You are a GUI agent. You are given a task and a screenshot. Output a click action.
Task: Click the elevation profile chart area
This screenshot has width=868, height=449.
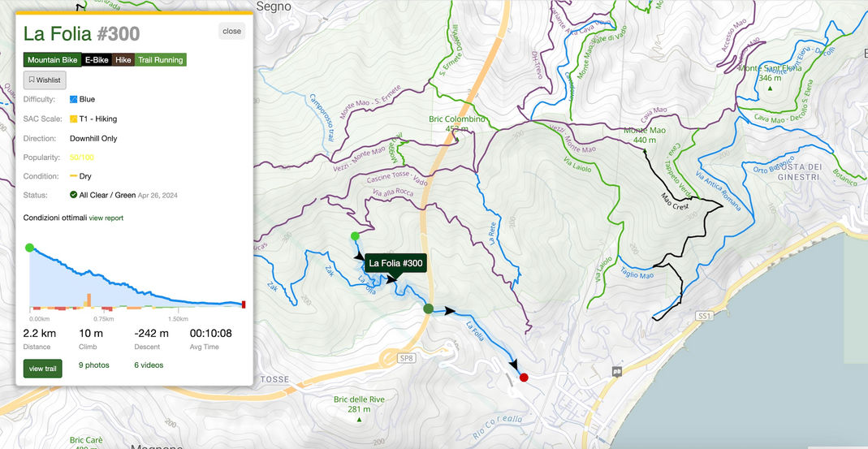(x=137, y=279)
